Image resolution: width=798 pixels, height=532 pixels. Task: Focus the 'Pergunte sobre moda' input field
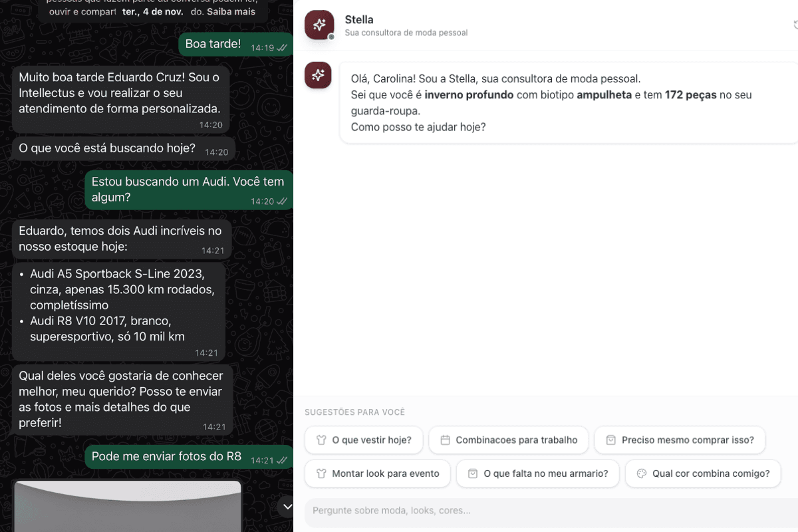(551, 511)
